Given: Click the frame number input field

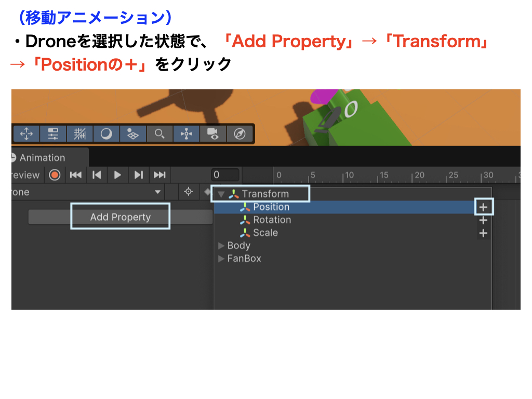Looking at the screenshot, I should 225,175.
